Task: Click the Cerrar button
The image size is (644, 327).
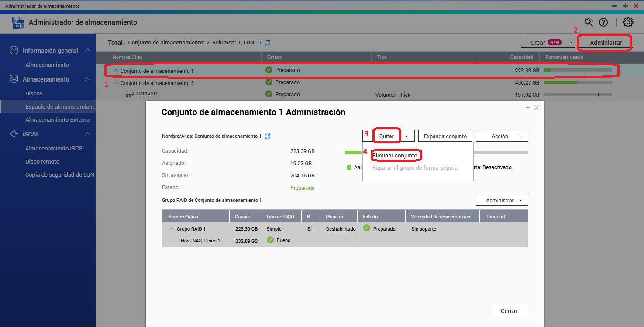Action: coord(509,311)
